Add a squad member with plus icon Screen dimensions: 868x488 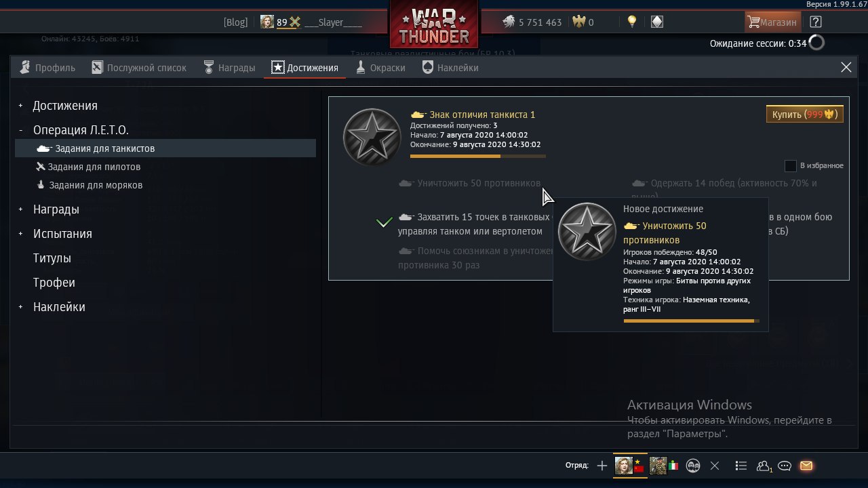[602, 466]
